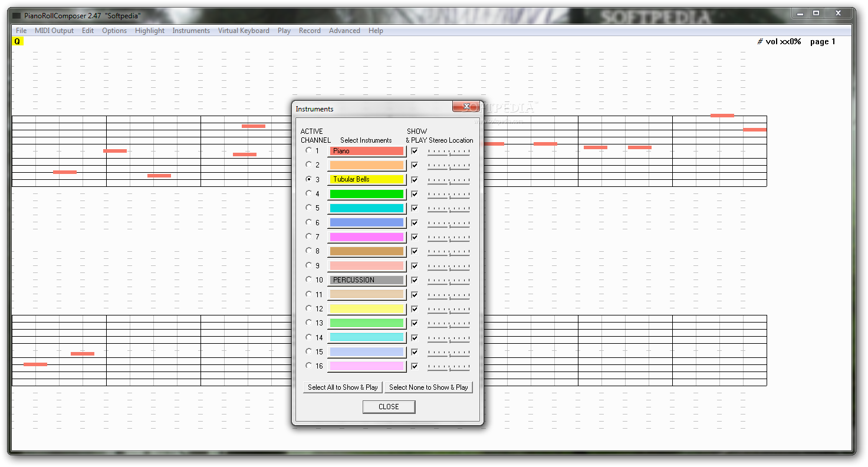This screenshot has width=868, height=467.
Task: Toggle Show & Play checkbox for channel 9
Action: (x=414, y=266)
